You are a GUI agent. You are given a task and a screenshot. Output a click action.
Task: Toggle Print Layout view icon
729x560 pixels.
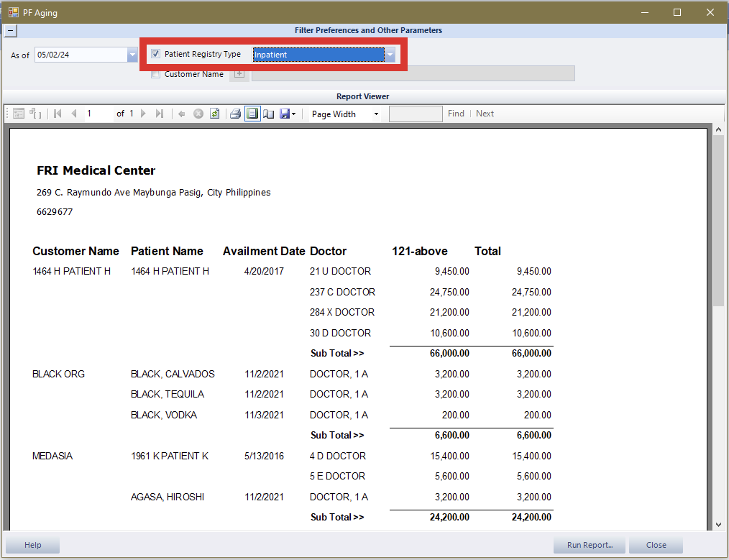tap(252, 114)
